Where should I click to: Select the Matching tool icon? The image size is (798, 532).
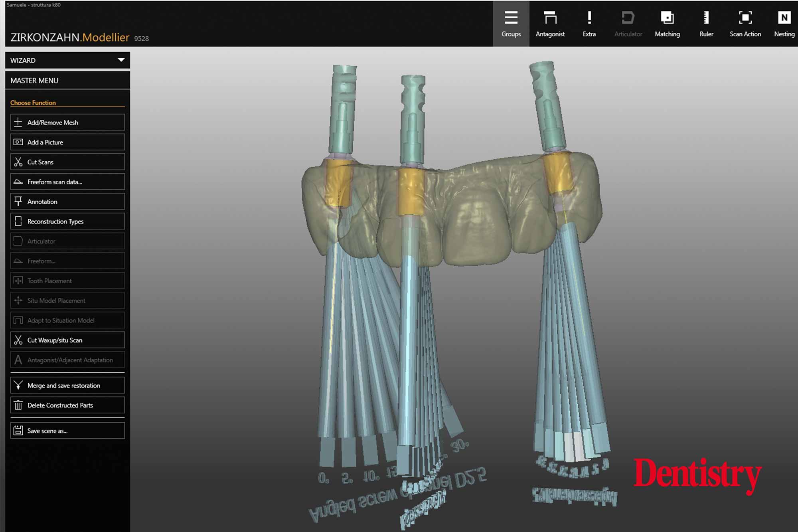pos(667,18)
